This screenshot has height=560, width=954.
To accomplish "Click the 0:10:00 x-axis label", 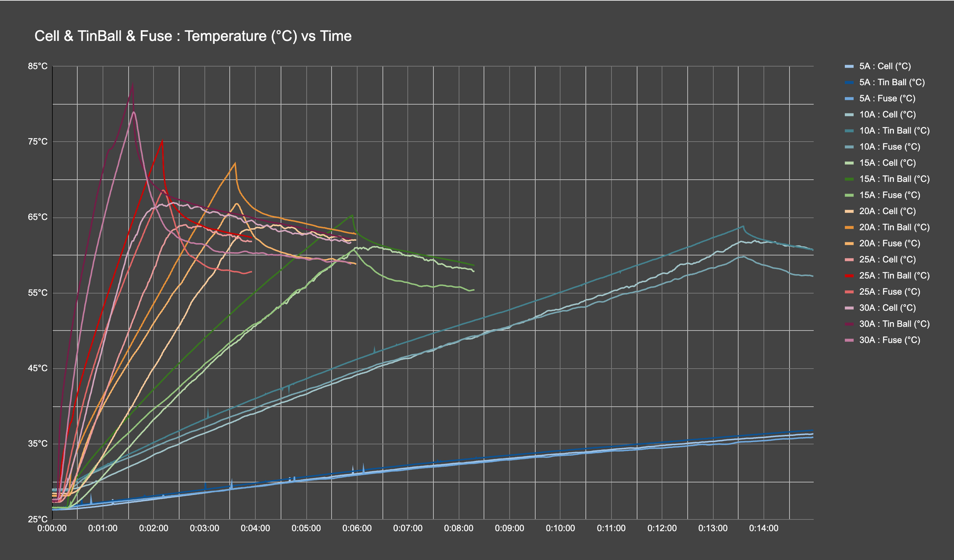I will click(560, 529).
